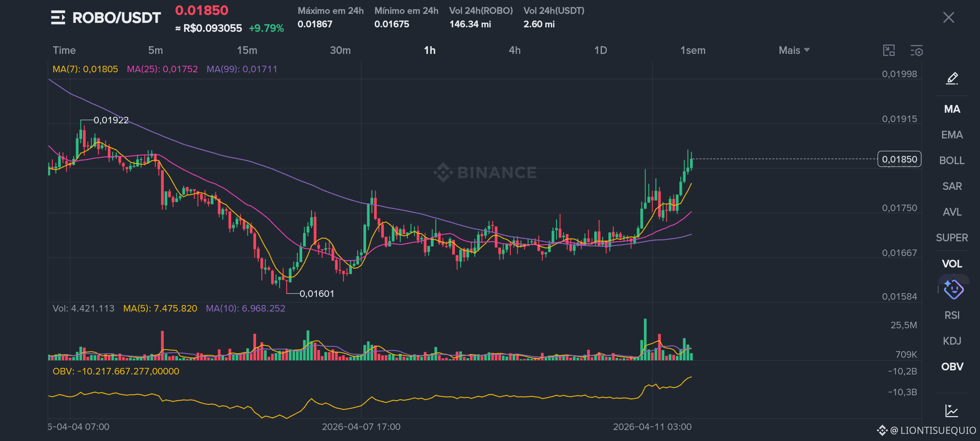Click the MA(7) legend value
This screenshot has width=980, height=441.
[85, 69]
